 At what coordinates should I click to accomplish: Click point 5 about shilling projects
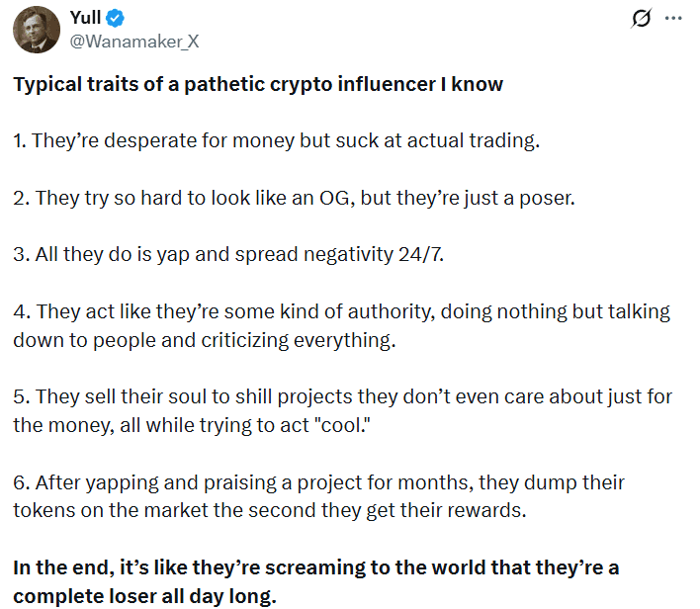point(342,411)
